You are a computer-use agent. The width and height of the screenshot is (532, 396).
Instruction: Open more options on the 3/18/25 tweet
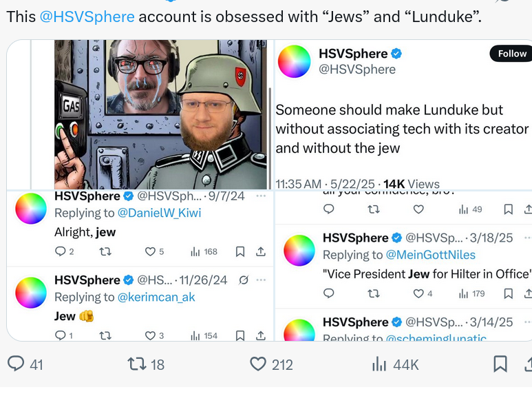coord(528,238)
